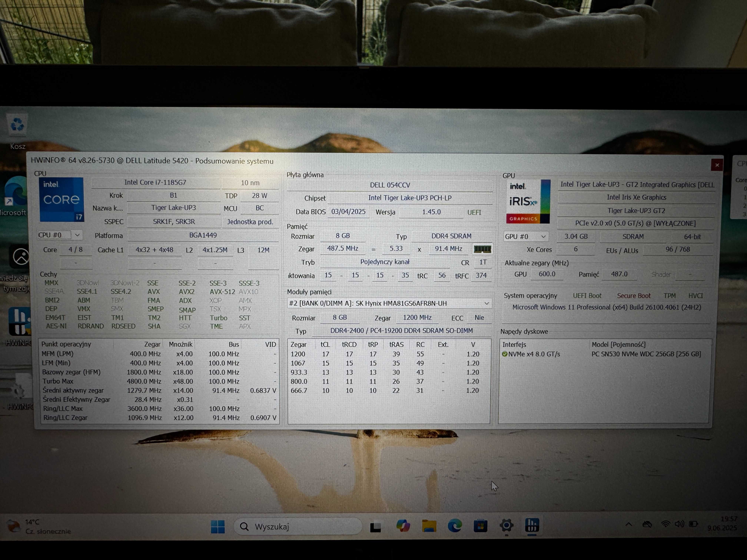Click the DELL 054CCV motherboard field
Viewport: 747px width, 560px height.
(x=390, y=185)
